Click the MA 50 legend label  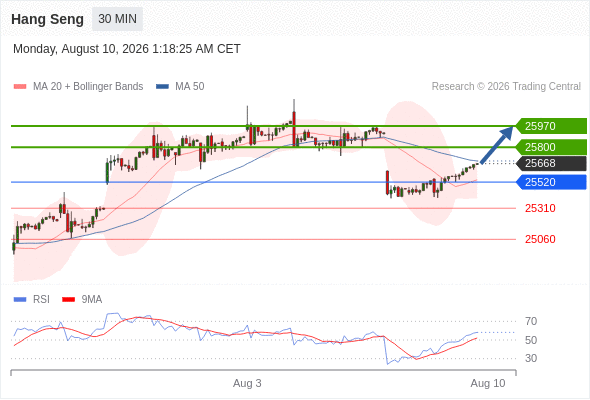pyautogui.click(x=190, y=87)
